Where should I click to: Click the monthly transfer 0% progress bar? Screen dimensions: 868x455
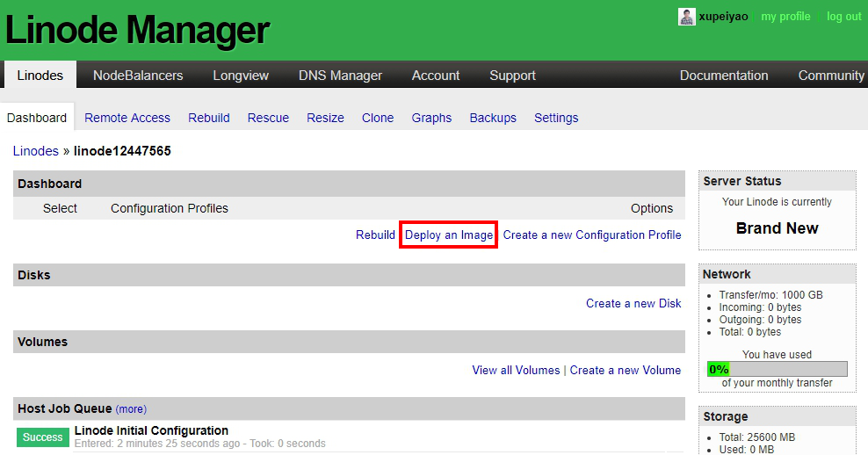pyautogui.click(x=778, y=369)
